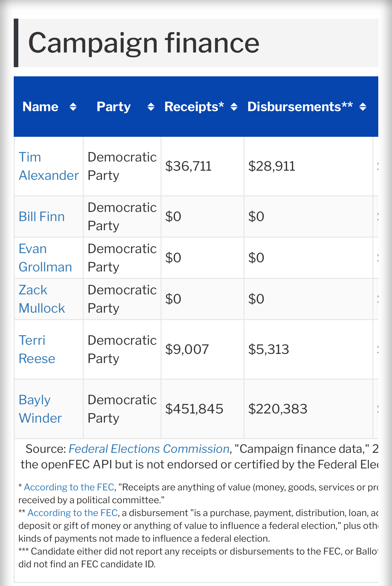Follow first 'According to the FEC' receipts link

[69, 487]
